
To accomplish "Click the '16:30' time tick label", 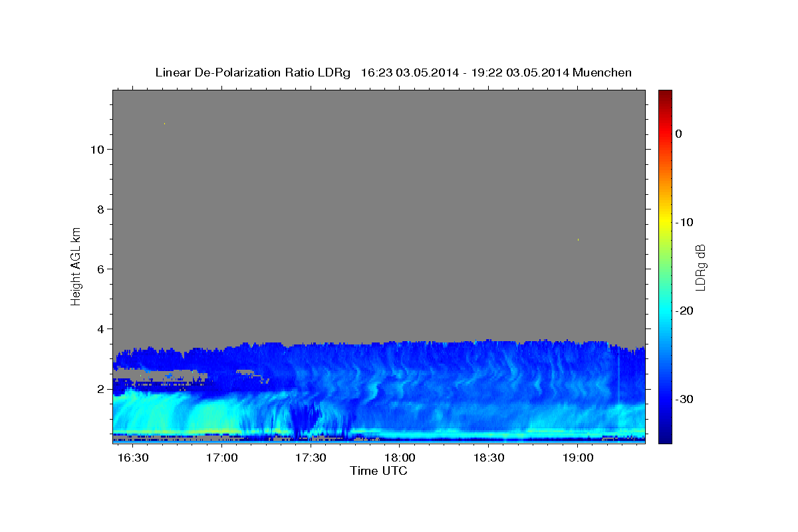I will [132, 458].
